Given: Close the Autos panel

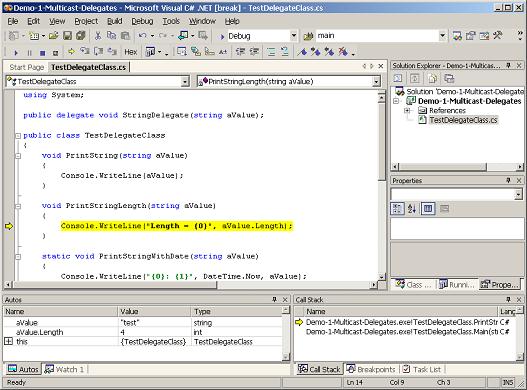Looking at the screenshot, I should pyautogui.click(x=285, y=299).
